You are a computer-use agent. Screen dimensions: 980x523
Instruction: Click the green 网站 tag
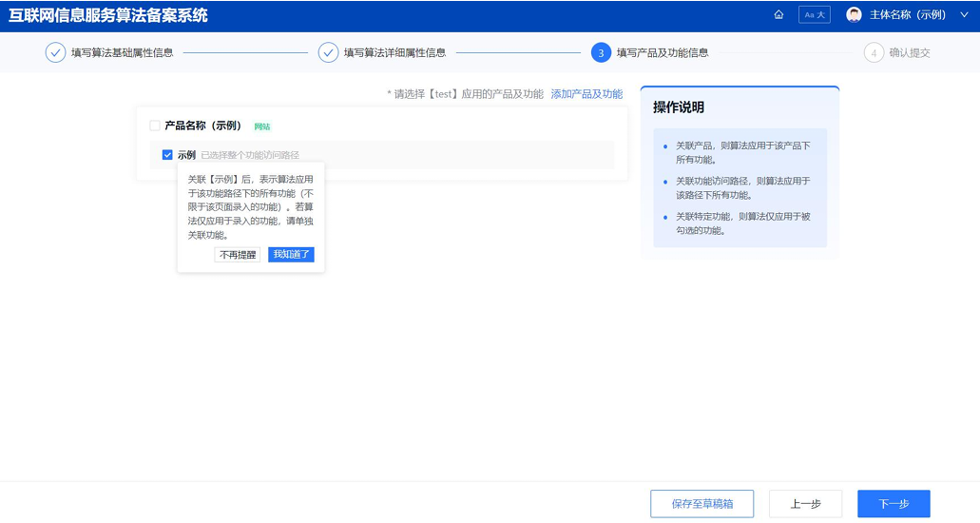pyautogui.click(x=262, y=126)
